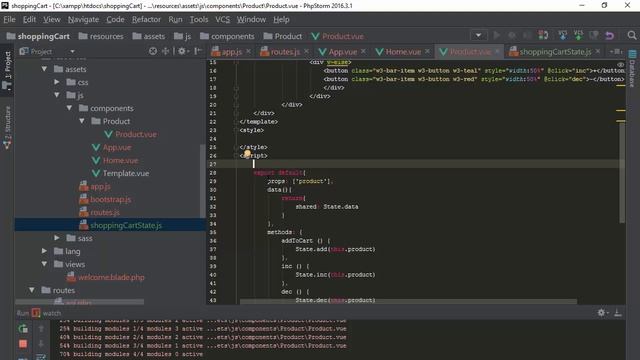
Task: Hide the Project tool window
Action: click(198, 51)
